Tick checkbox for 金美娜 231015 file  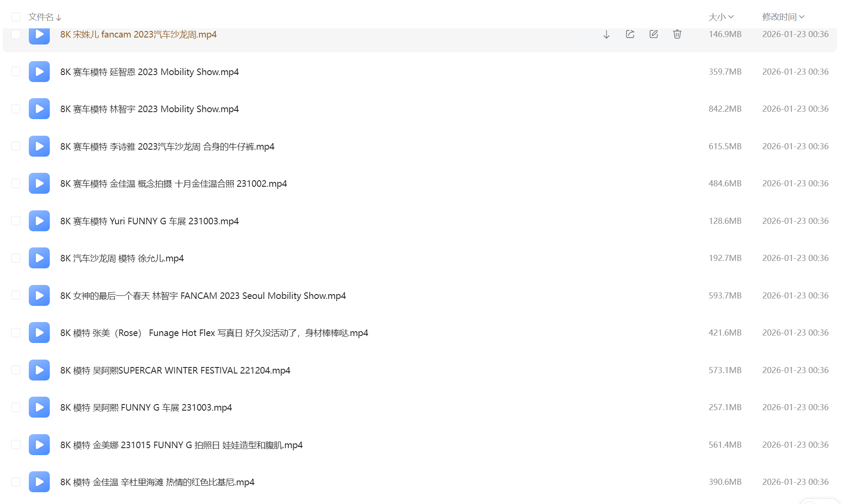tap(16, 445)
